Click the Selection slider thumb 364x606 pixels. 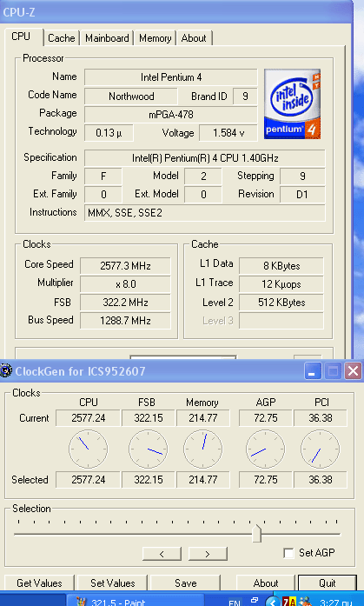[x=256, y=533]
